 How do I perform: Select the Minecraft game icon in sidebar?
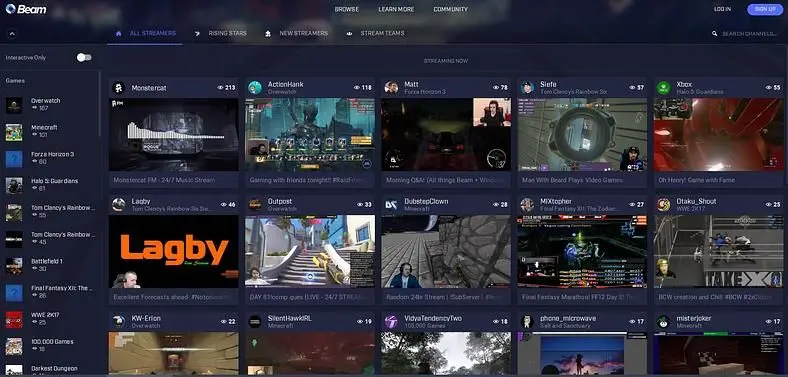14,132
